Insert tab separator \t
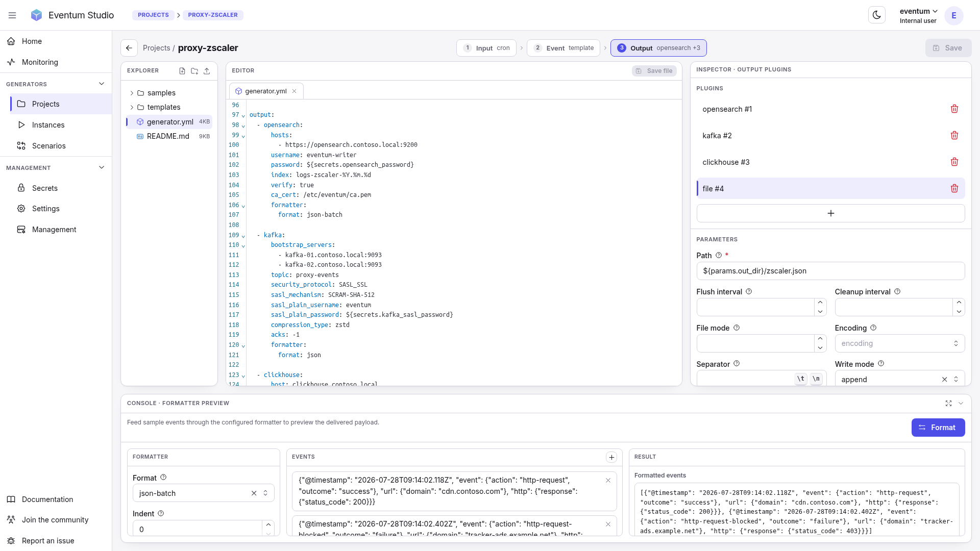Image resolution: width=980 pixels, height=551 pixels. click(801, 379)
